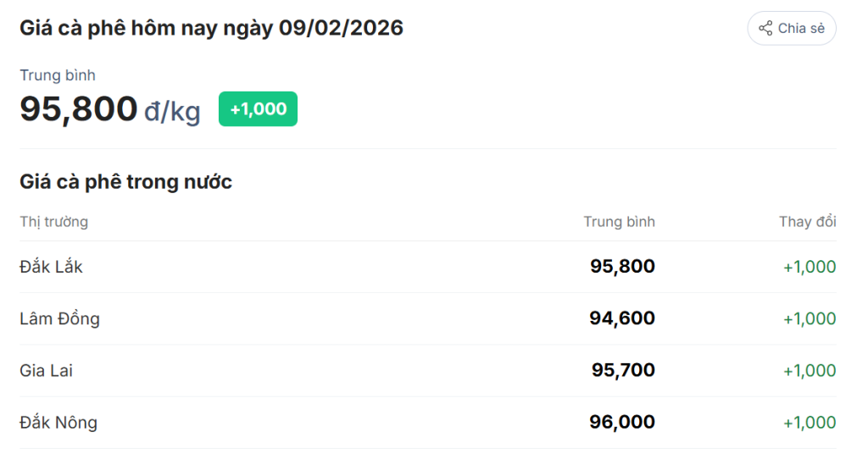
Task: Choose the Gia Lai market name
Action: click(47, 370)
